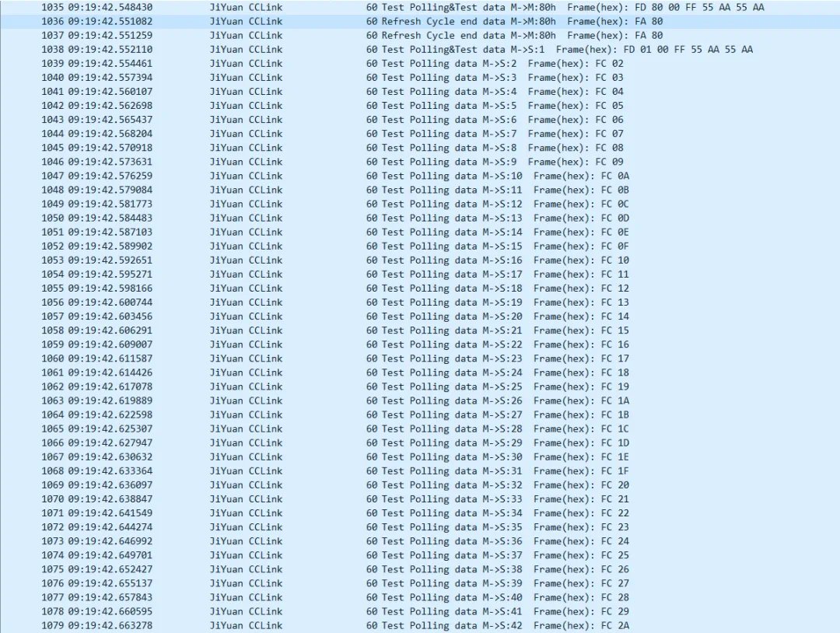Select packet 1076 with frame FC 27
The image size is (840, 633).
pos(420,584)
